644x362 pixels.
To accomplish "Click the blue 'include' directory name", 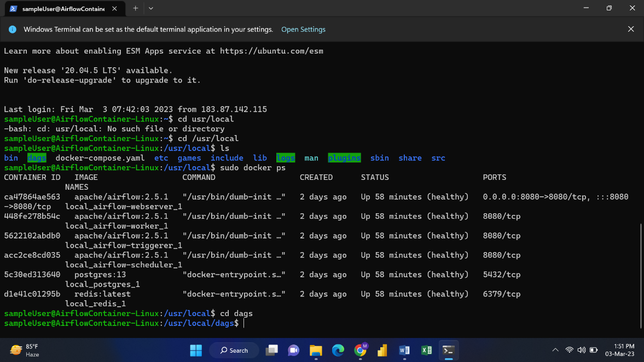I will point(227,158).
